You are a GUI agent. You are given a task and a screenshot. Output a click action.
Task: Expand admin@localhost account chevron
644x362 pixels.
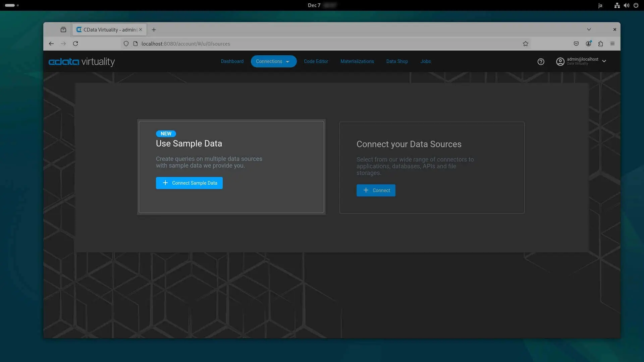coord(604,61)
